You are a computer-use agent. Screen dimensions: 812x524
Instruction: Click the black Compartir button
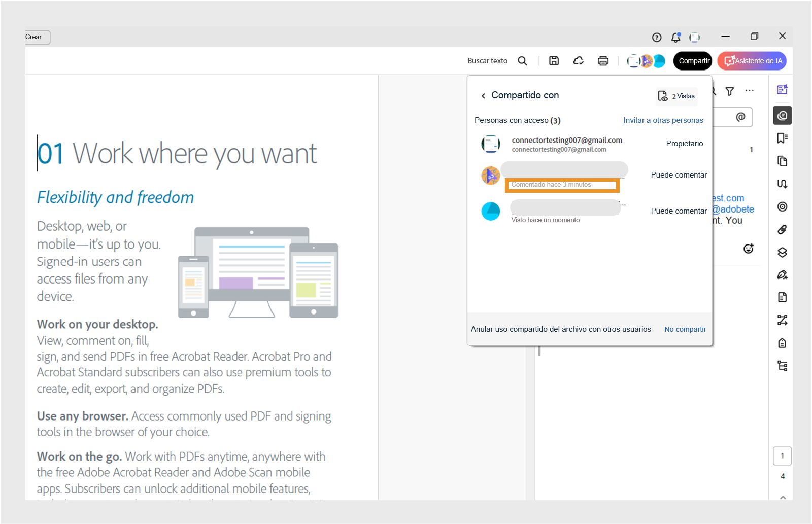click(693, 61)
